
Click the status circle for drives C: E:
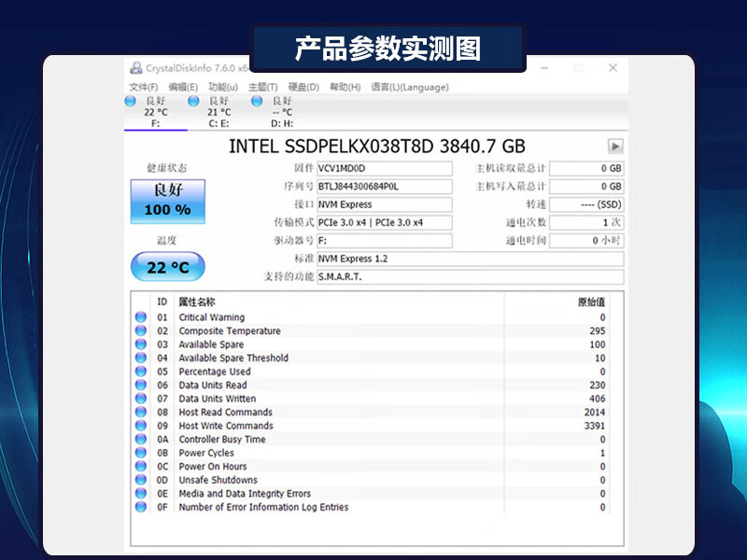click(x=193, y=101)
